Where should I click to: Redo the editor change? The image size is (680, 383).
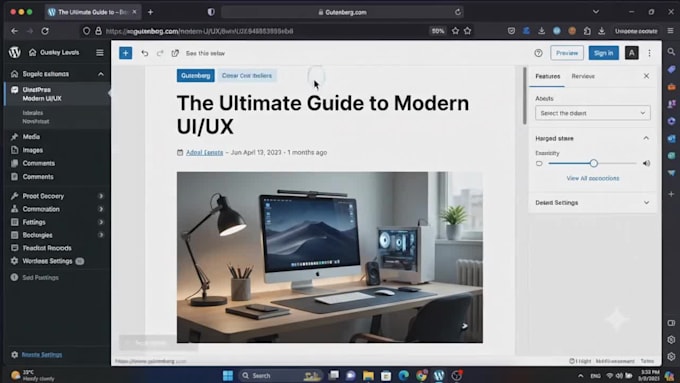[160, 53]
